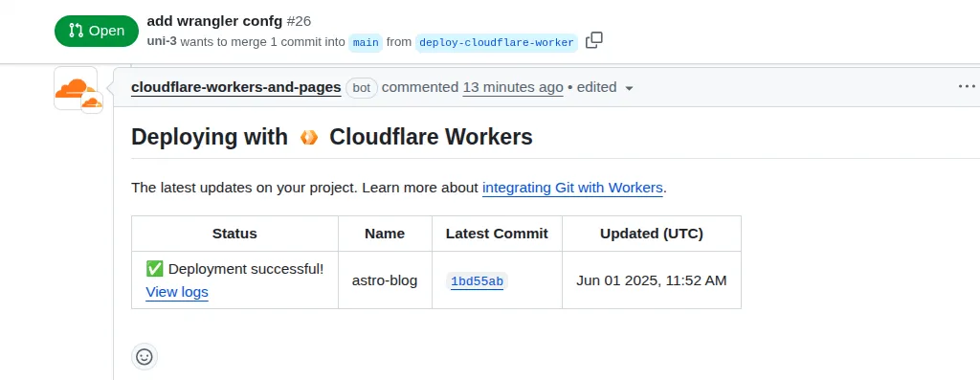This screenshot has width=980, height=380.
Task: Click the 'Latest Commit' column header
Action: pos(497,234)
